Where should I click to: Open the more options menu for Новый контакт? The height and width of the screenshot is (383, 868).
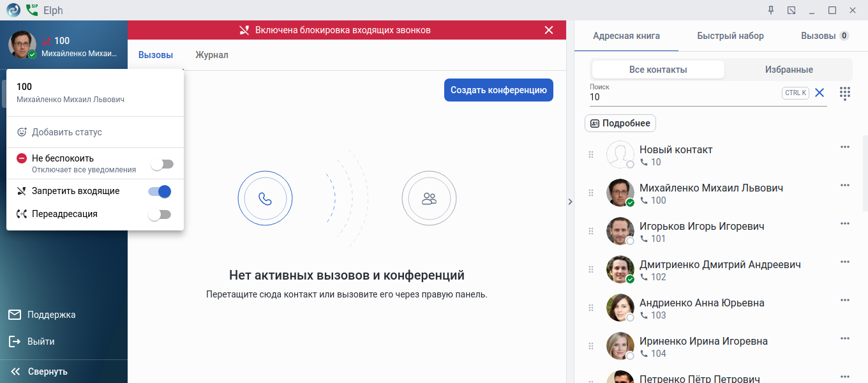(x=845, y=147)
